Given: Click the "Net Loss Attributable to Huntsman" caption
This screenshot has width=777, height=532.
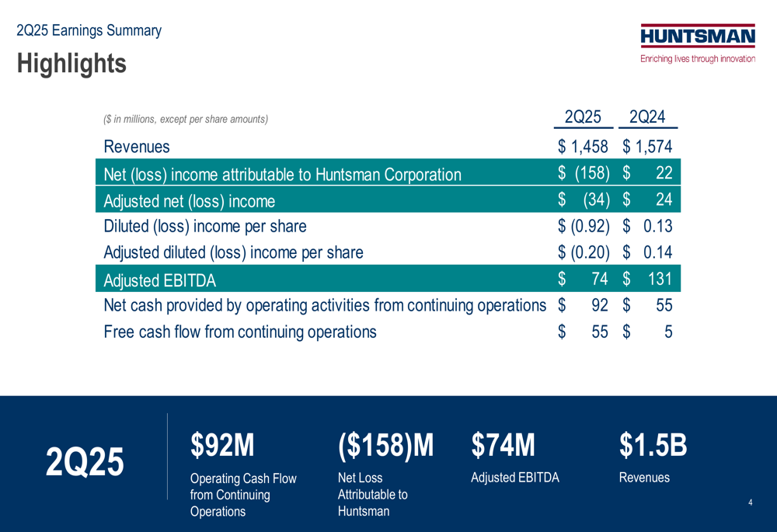Looking at the screenshot, I should click(x=373, y=495).
